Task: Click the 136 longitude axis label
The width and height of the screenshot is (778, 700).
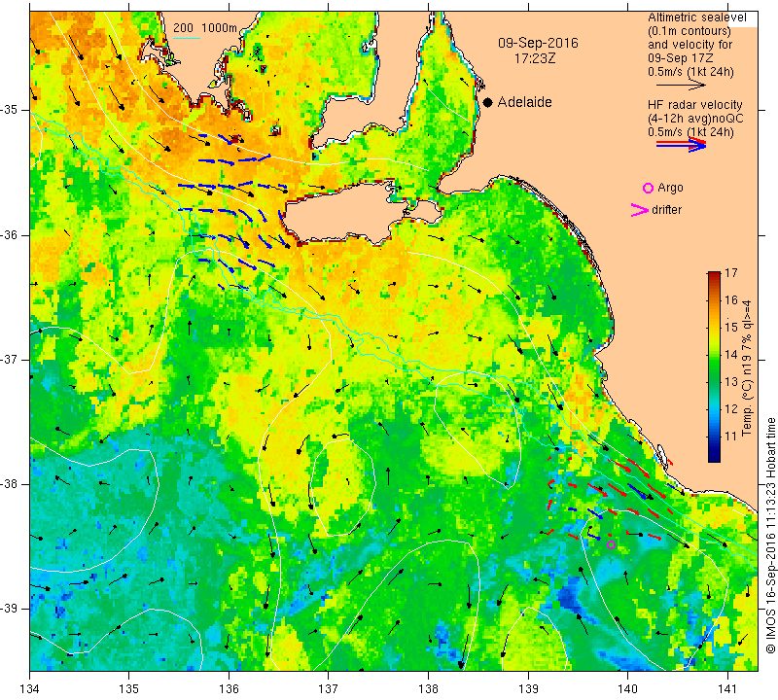Action: tap(229, 689)
